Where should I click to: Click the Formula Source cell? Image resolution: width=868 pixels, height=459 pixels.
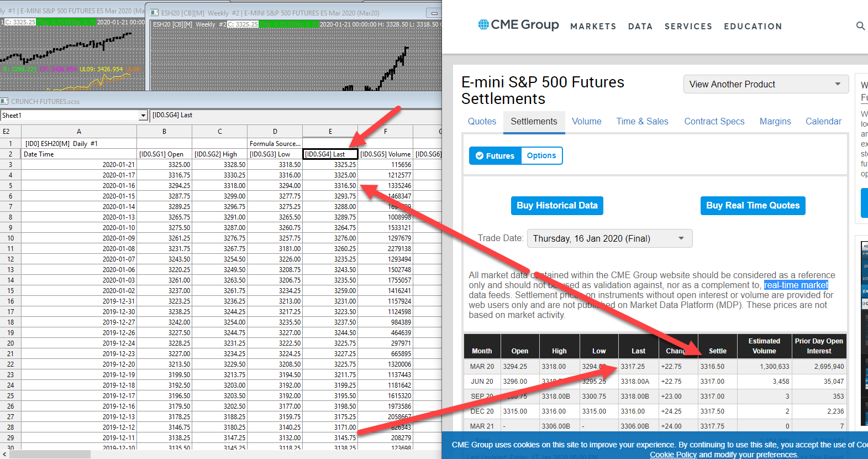pyautogui.click(x=275, y=144)
